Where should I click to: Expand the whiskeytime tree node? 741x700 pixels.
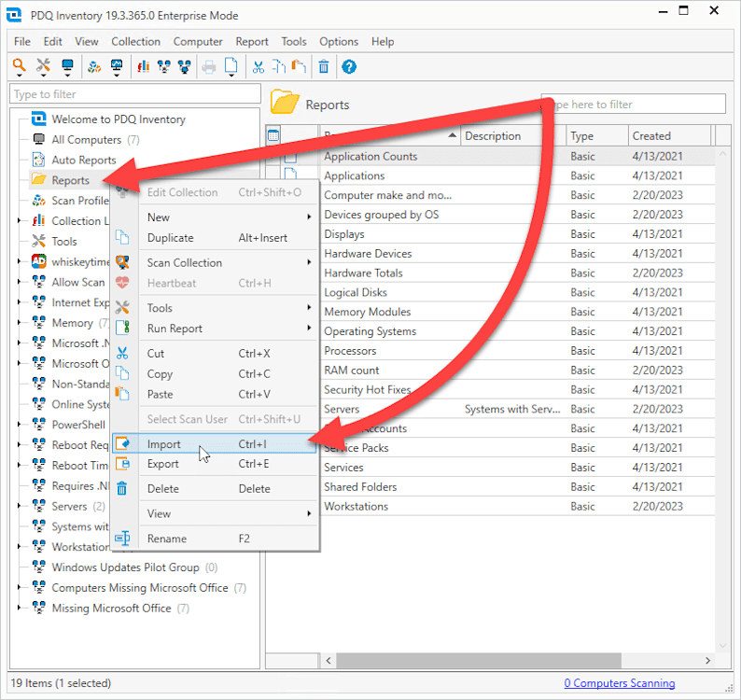coord(19,261)
